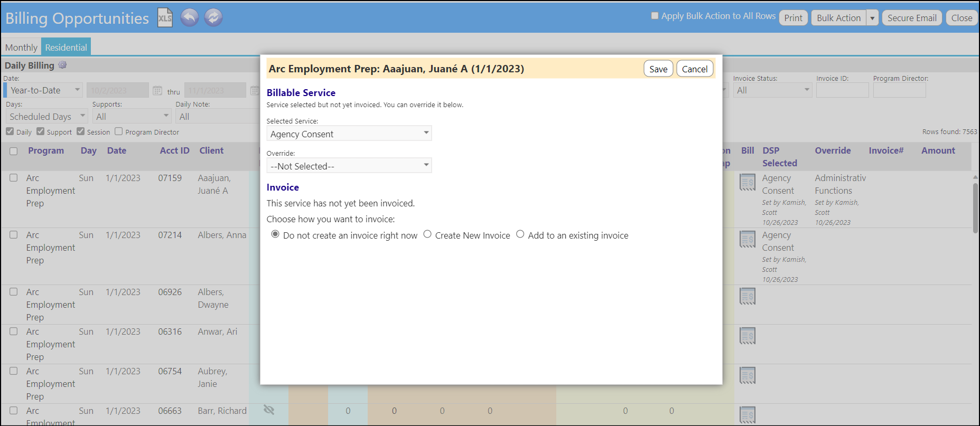Open bill icon for Aubrey, Janie row
980x426 pixels.
tap(748, 375)
